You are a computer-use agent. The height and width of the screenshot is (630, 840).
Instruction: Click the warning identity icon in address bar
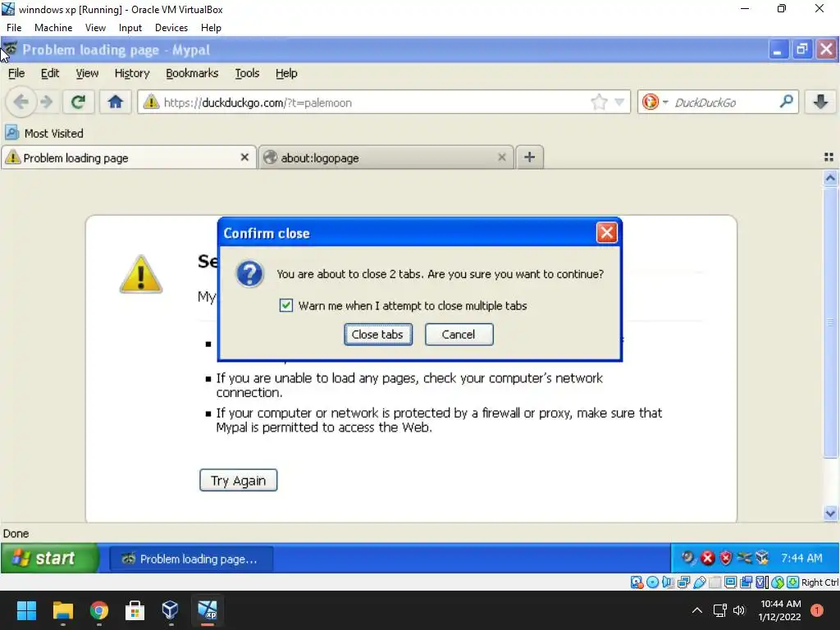[x=151, y=102]
